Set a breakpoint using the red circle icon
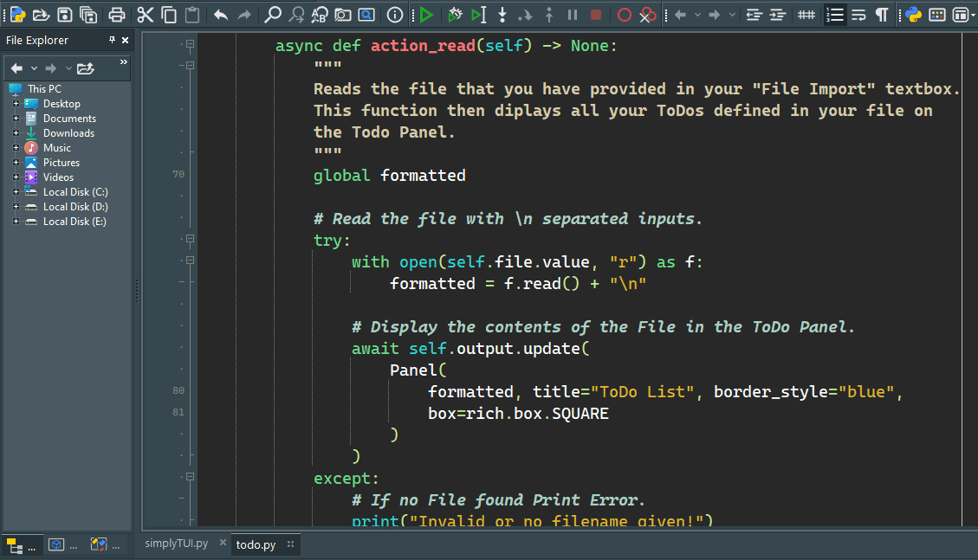The image size is (978, 560). pos(624,15)
